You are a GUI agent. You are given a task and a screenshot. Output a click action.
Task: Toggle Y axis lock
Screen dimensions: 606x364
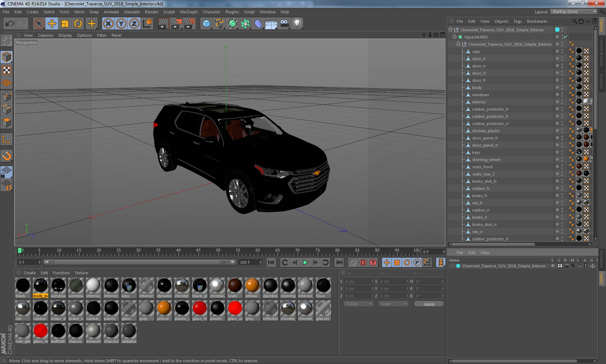121,24
